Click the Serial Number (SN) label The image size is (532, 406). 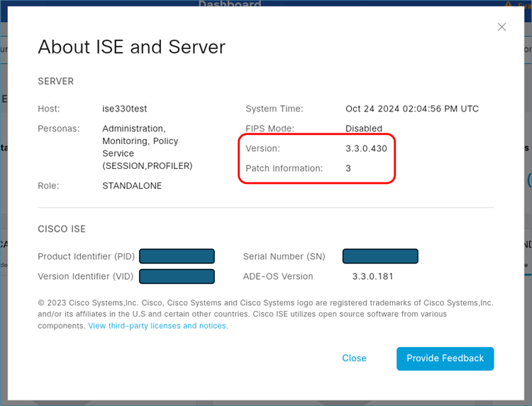(x=284, y=256)
